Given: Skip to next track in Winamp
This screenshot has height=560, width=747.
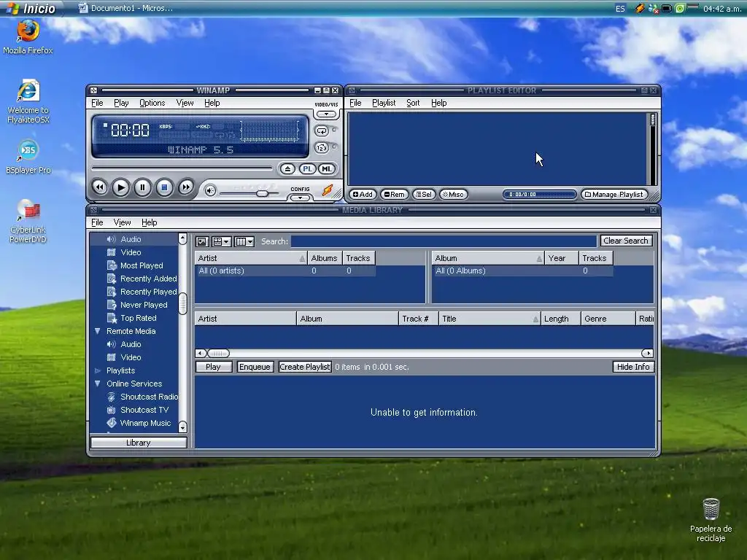Looking at the screenshot, I should 186,187.
